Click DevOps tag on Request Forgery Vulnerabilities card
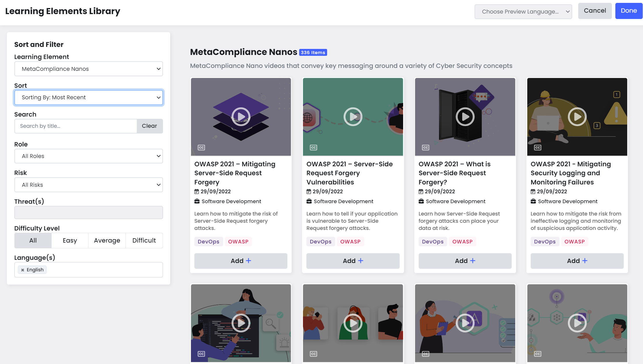Screen dimensions: 643x364 (x=320, y=242)
